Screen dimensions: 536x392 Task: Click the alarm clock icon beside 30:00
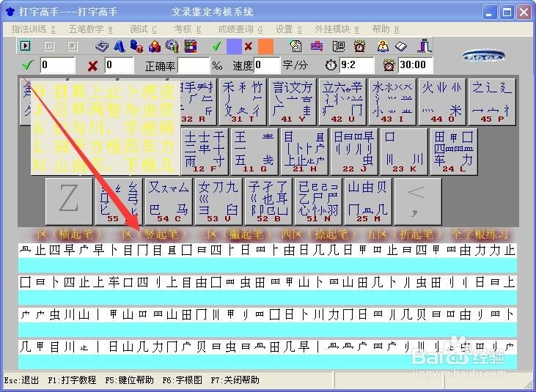click(389, 65)
